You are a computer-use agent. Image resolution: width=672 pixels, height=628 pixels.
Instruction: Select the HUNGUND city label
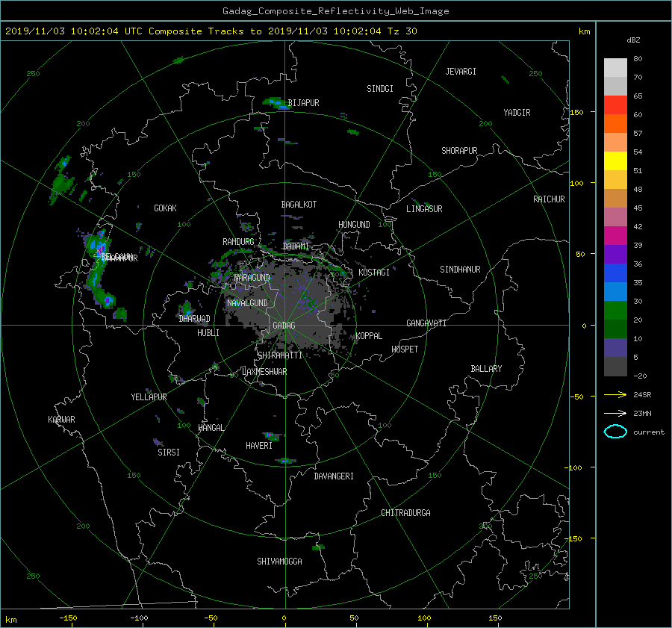pyautogui.click(x=354, y=225)
